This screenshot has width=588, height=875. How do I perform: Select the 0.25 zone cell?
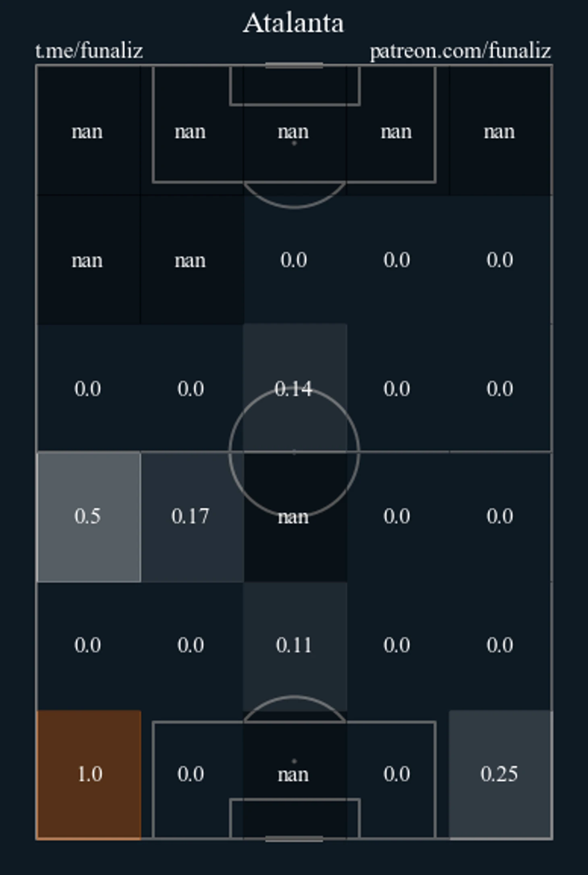click(500, 775)
